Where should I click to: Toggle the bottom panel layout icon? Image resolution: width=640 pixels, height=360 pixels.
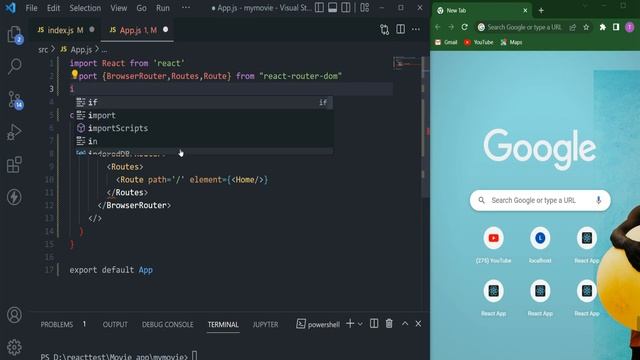pyautogui.click(x=333, y=8)
